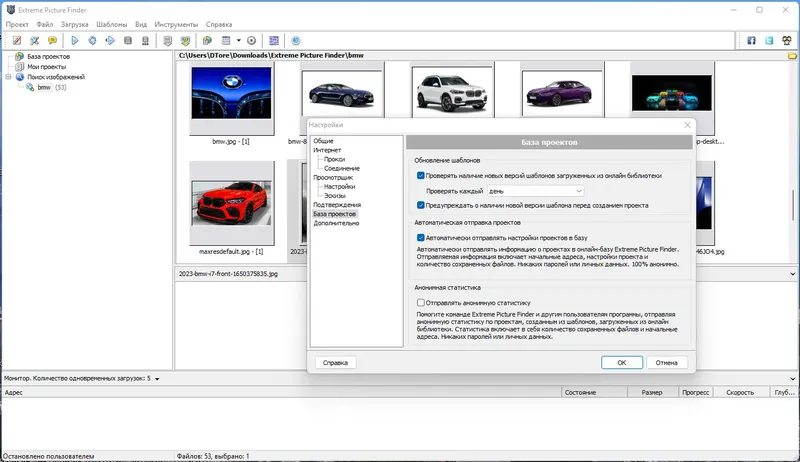Open the Шаблоны menu
Screen dimensions: 800x462
click(112, 23)
